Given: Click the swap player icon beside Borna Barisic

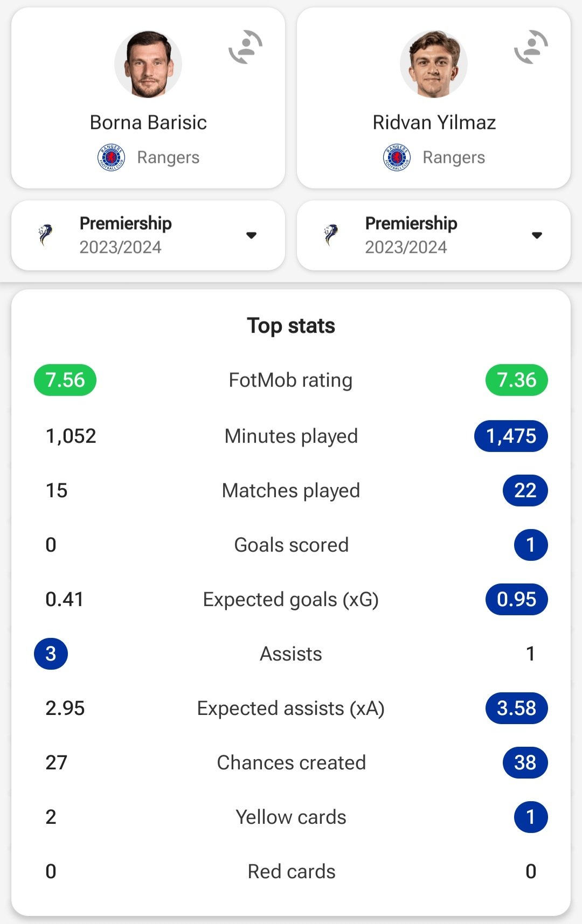Looking at the screenshot, I should [x=246, y=47].
